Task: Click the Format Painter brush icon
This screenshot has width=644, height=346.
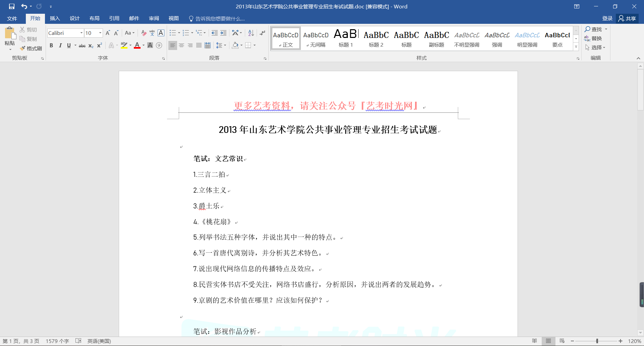Action: pyautogui.click(x=23, y=48)
